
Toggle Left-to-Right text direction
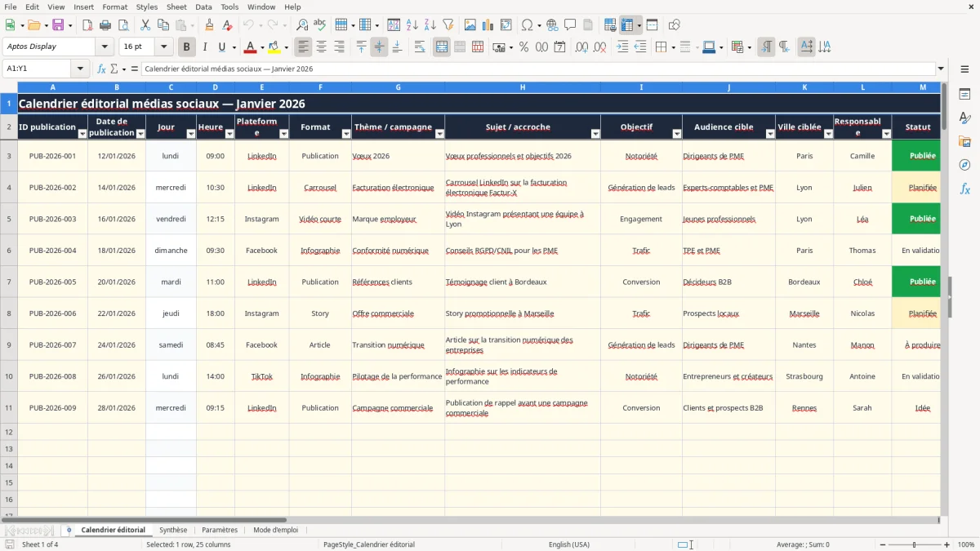[x=766, y=47]
